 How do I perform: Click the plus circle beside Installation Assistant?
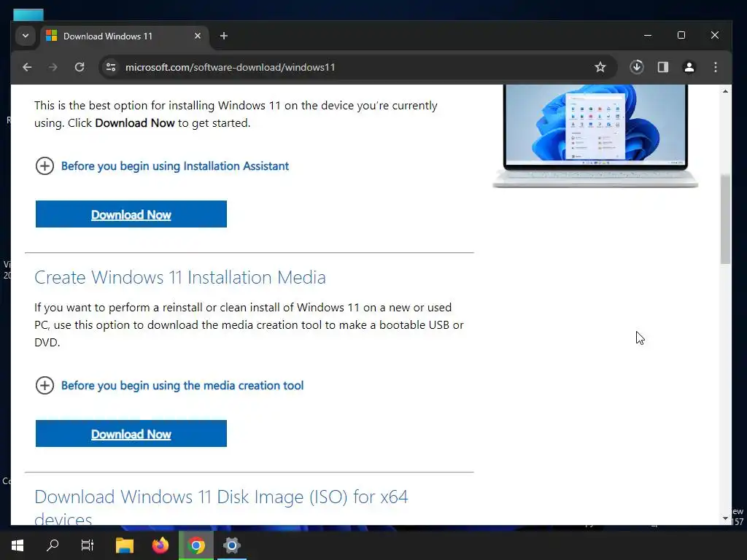point(44,166)
